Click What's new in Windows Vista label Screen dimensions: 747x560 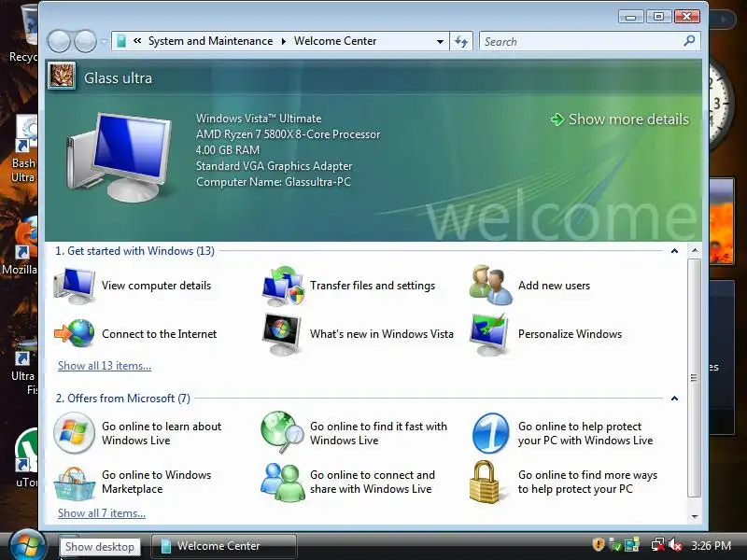point(382,334)
